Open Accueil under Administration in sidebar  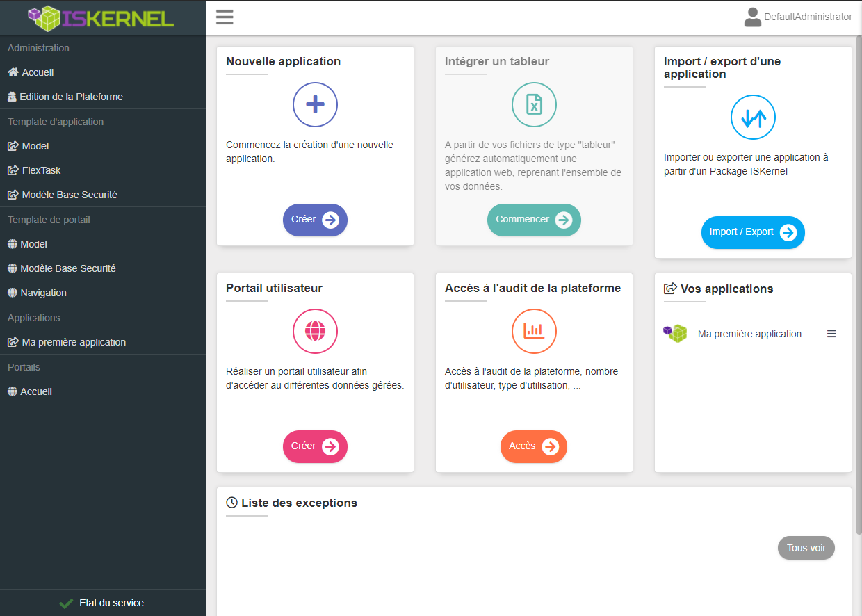[x=38, y=72]
